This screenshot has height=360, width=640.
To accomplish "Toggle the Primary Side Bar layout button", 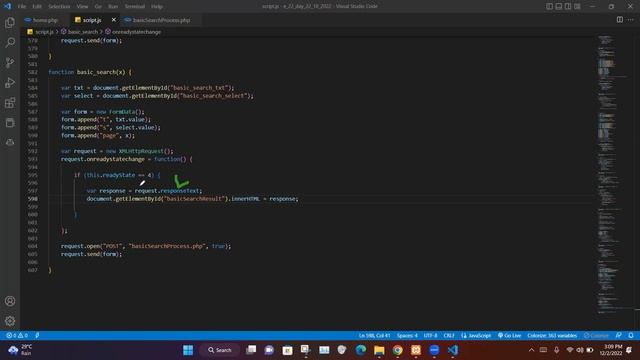I will click(x=549, y=6).
